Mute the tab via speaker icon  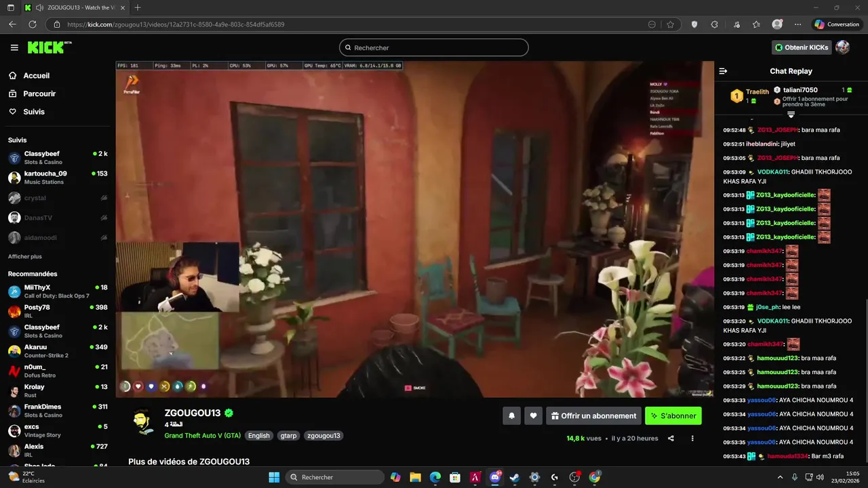[39, 7]
